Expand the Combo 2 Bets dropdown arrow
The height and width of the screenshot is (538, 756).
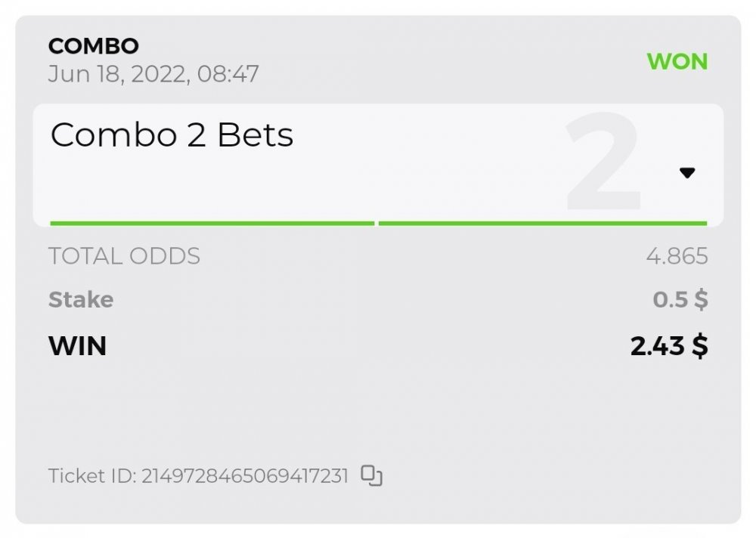coord(686,173)
